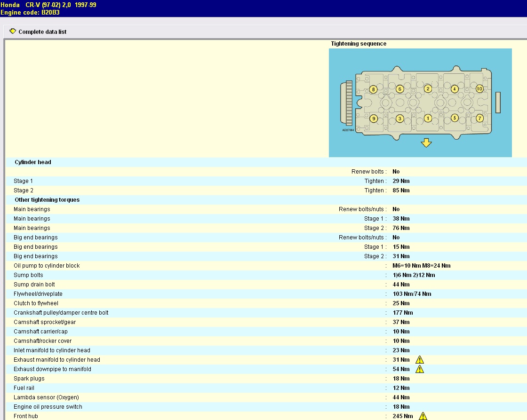Open the Front hub 245 Nm warning icon
This screenshot has height=420, width=527.
click(423, 416)
